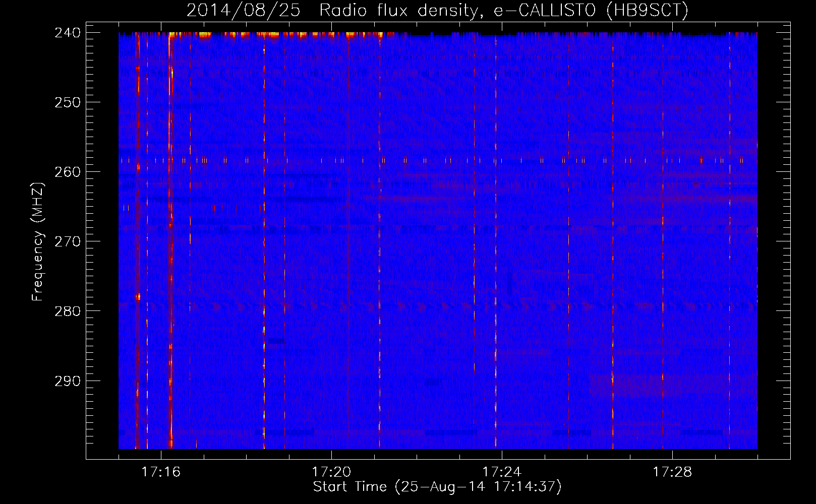This screenshot has width=816, height=504.
Task: Click the 'Start Time (25-Aug-14 17:14:37)' label
Action: pos(437,487)
